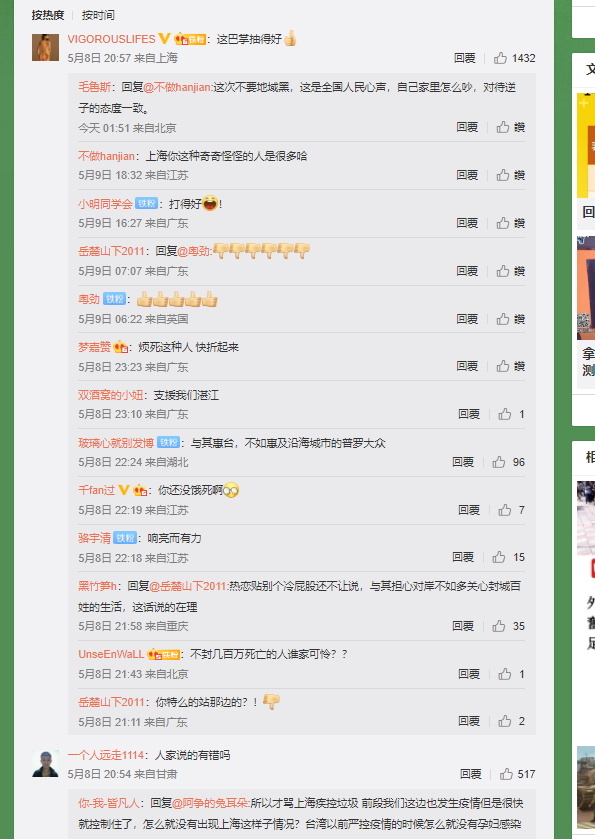Screen dimensions: 595x839
Task: Open VIGOROUSLIFES avatar picture
Action: pyautogui.click(x=45, y=47)
